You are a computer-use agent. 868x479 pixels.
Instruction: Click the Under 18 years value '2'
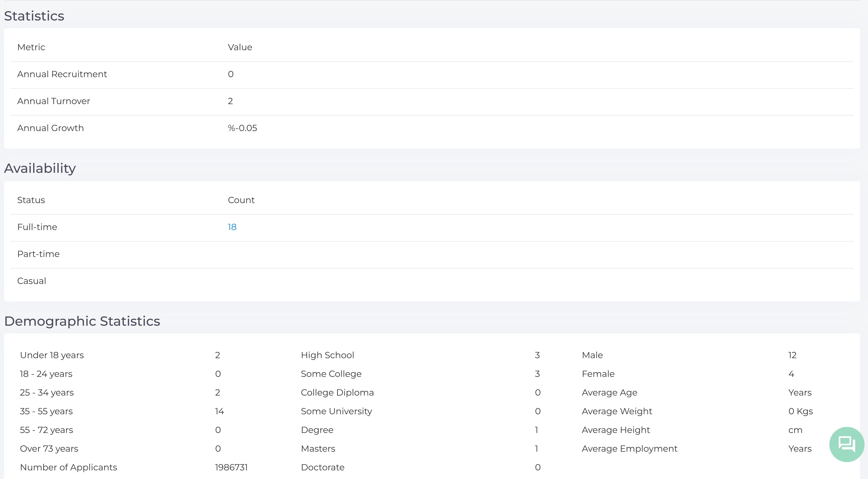pos(218,355)
